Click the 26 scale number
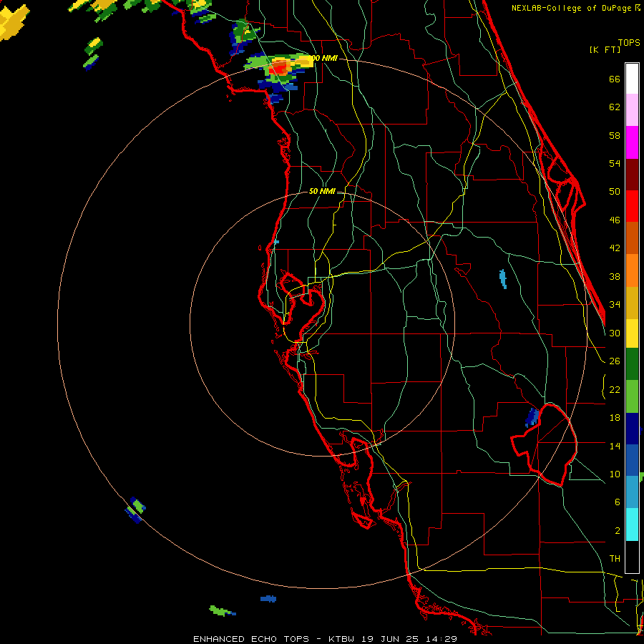The width and height of the screenshot is (644, 644). click(615, 361)
